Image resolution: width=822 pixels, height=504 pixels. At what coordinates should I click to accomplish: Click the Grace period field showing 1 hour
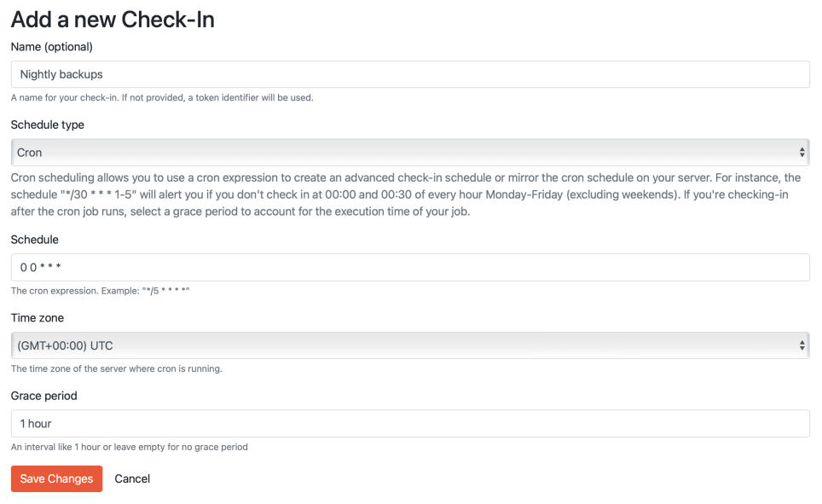coord(409,423)
